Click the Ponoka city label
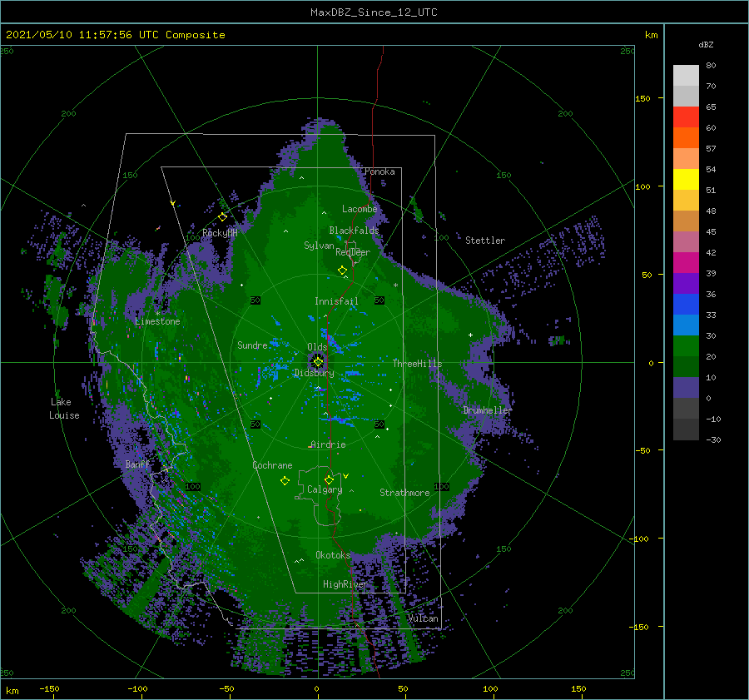This screenshot has width=749, height=700. tap(379, 171)
